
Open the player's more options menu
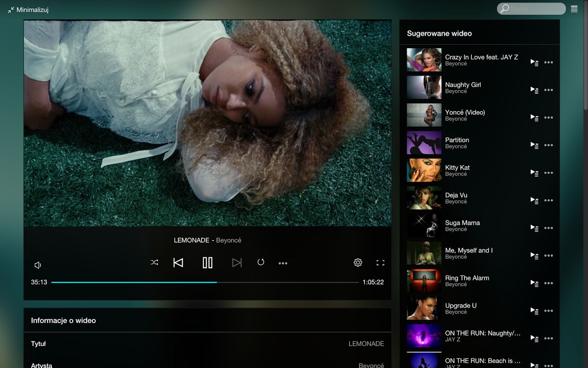click(283, 263)
